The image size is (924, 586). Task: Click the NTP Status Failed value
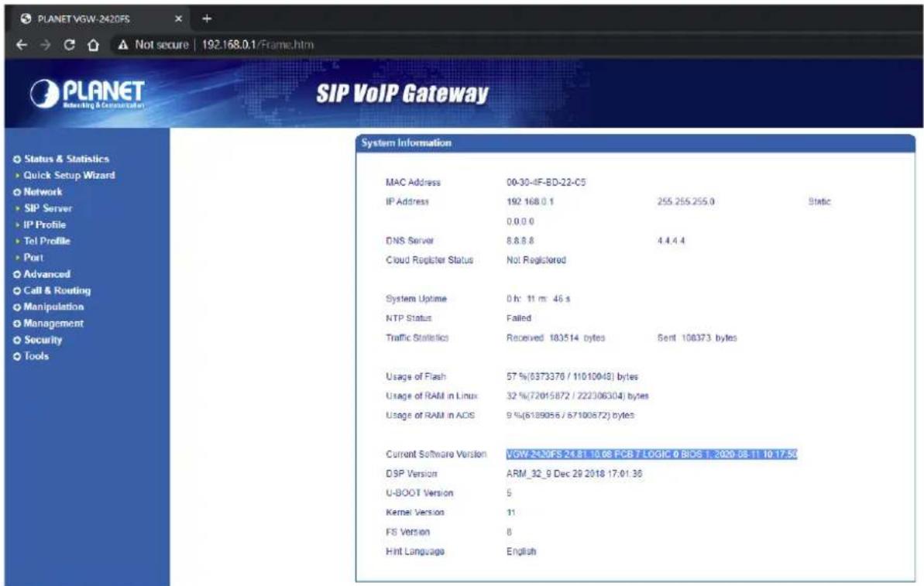coord(519,319)
